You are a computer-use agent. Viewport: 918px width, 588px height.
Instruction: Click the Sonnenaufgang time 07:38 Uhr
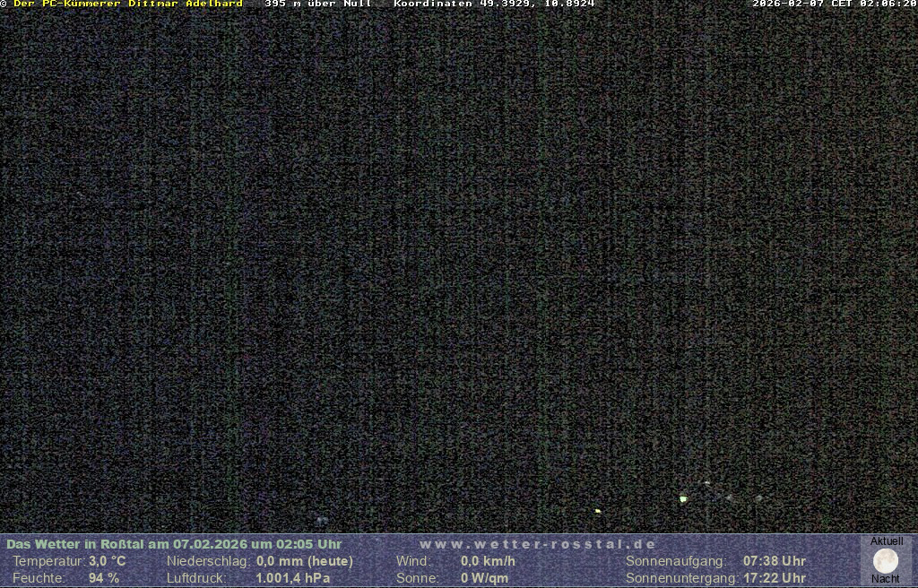[774, 561]
